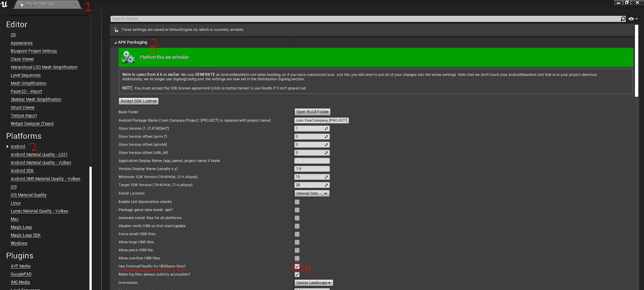Toggle Package game data inside .apk

point(297,210)
